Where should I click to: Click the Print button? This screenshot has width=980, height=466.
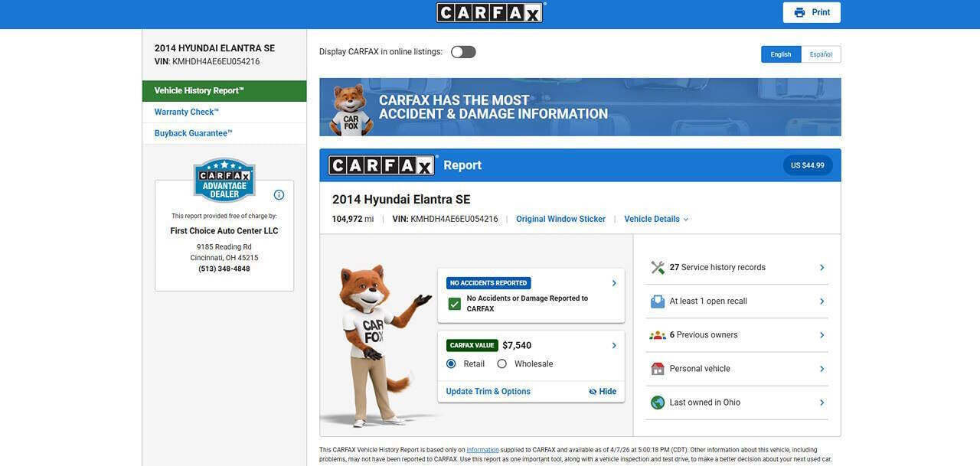pyautogui.click(x=812, y=13)
